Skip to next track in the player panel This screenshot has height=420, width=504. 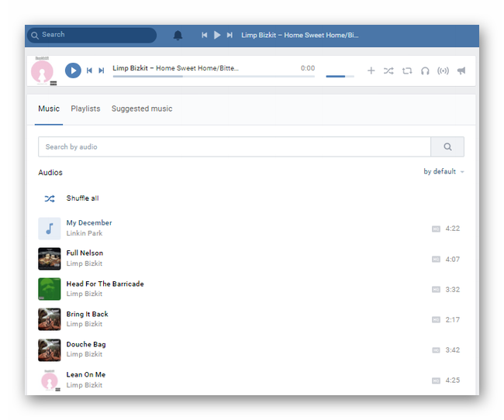click(102, 71)
